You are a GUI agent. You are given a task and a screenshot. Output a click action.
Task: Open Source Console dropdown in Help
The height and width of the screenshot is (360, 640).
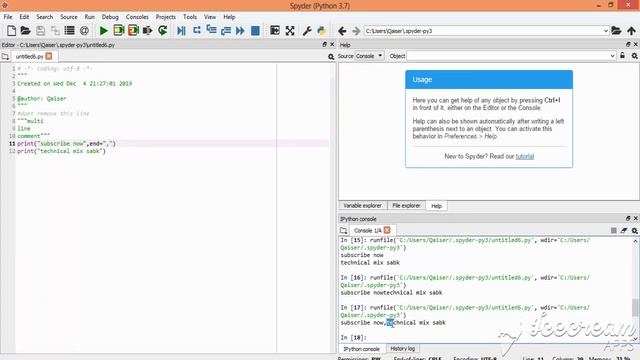point(369,56)
